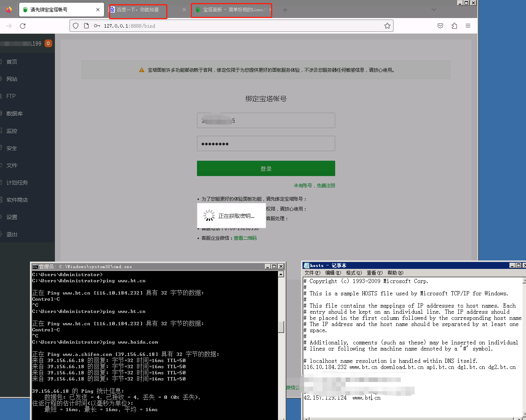This screenshot has height=420, width=526.
Task: Minimize the outer remote desktop window
Action: point(460,3)
